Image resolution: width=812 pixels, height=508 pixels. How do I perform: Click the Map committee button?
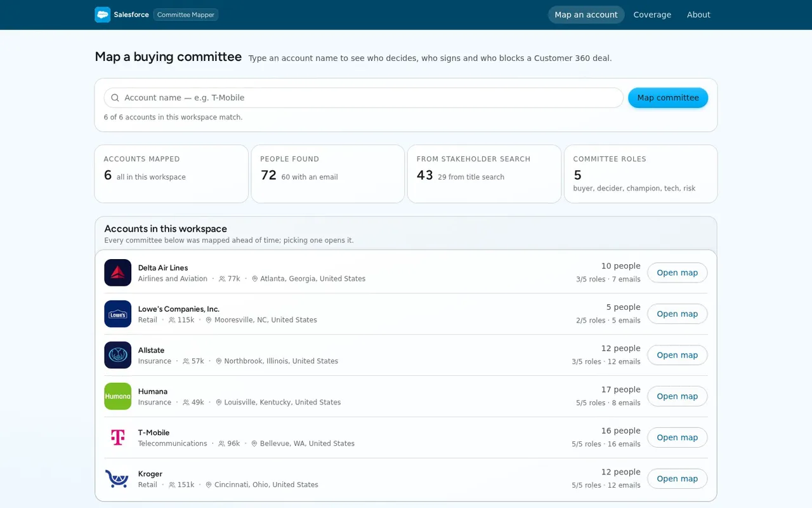tap(668, 98)
